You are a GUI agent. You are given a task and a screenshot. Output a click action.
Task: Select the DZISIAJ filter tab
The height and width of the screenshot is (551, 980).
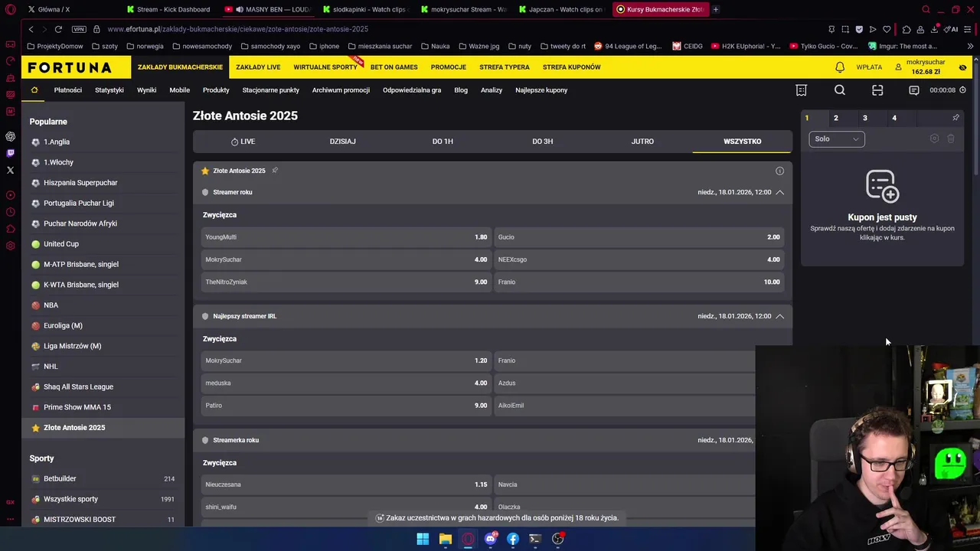coord(342,142)
